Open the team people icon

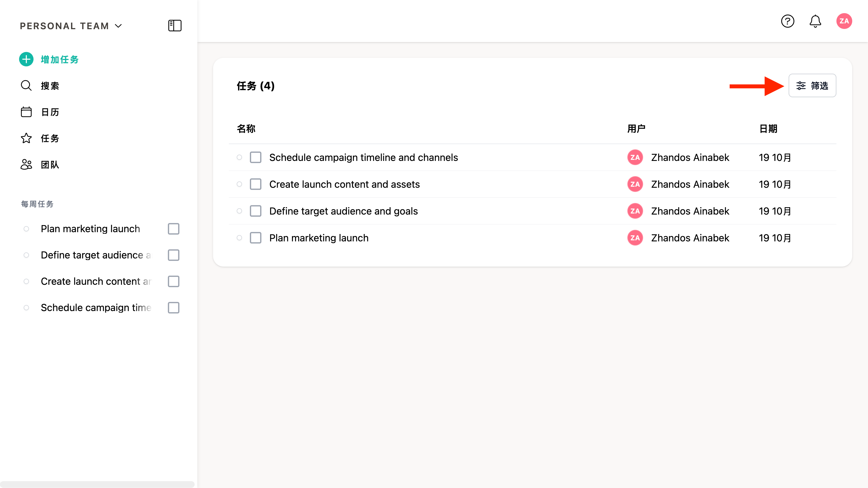coord(26,164)
